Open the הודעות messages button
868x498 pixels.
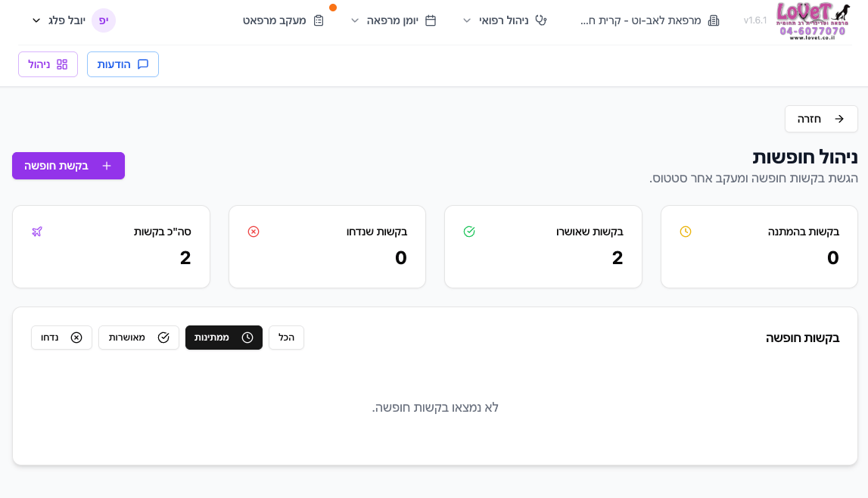[x=123, y=64]
